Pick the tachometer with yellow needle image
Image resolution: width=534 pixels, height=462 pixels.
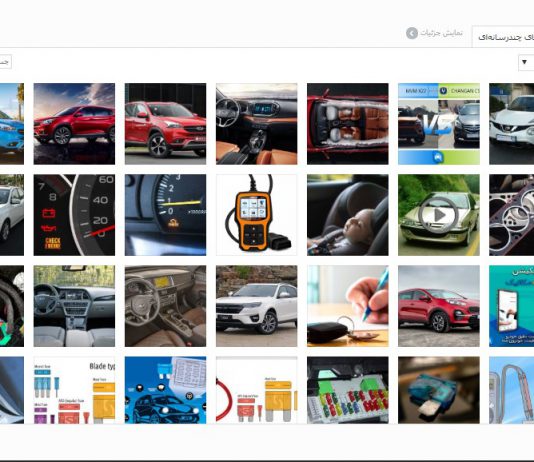click(x=166, y=215)
